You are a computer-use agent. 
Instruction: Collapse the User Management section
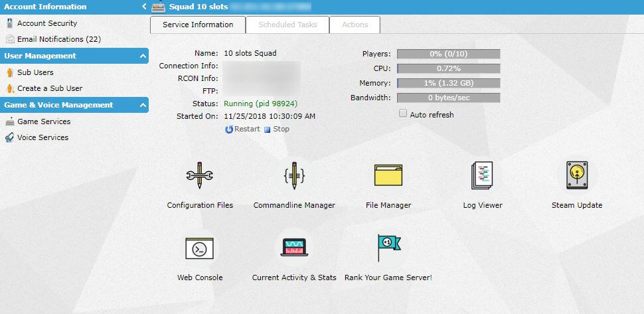point(143,56)
